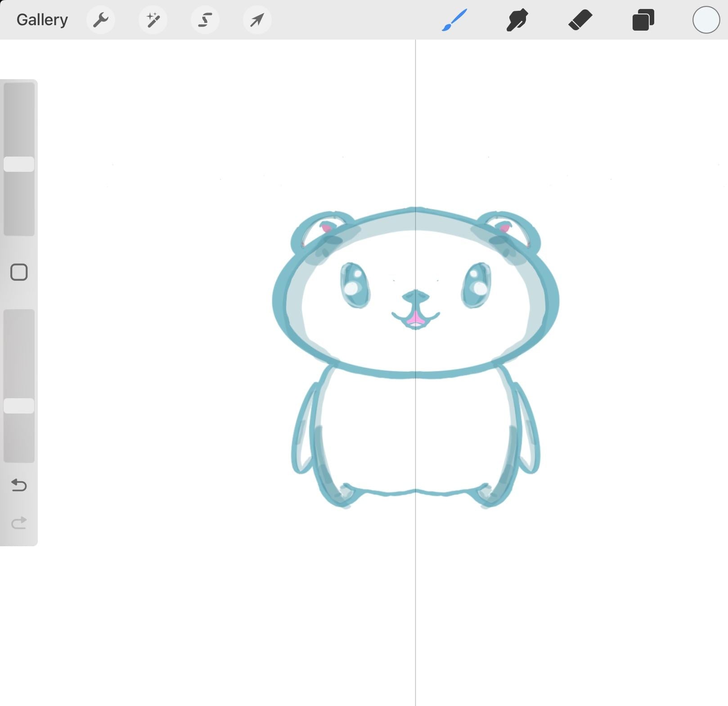Activate the Transform arrow tool
This screenshot has width=728, height=706.
click(x=257, y=20)
